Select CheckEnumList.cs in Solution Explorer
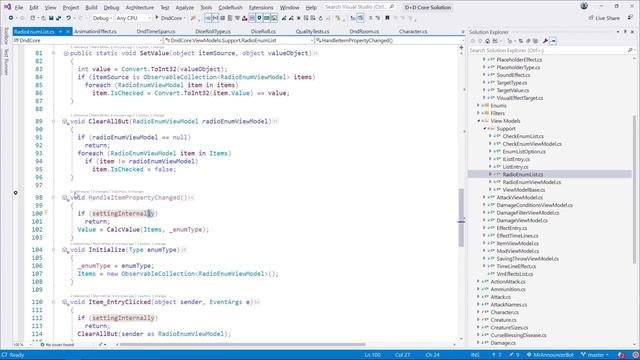 tap(523, 136)
